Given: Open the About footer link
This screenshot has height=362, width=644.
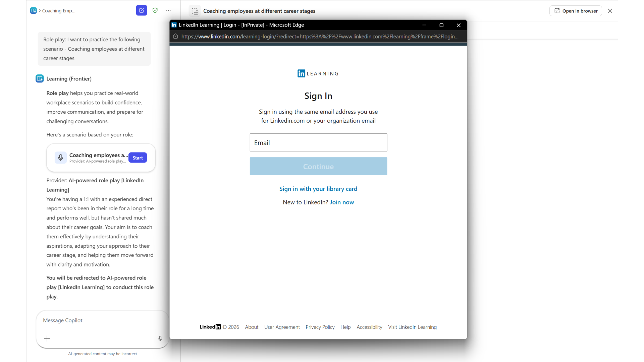Looking at the screenshot, I should pos(252,327).
